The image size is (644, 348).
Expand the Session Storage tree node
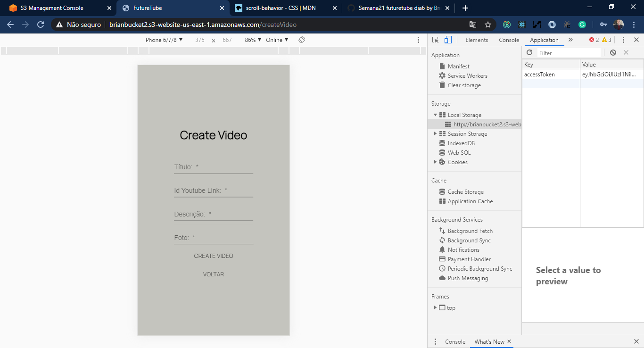pyautogui.click(x=436, y=134)
